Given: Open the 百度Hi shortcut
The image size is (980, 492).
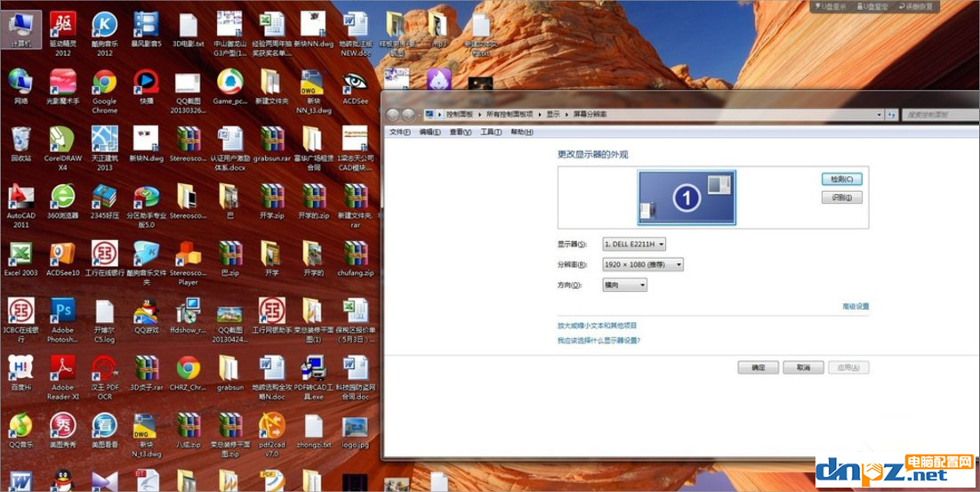Looking at the screenshot, I should coord(21,373).
